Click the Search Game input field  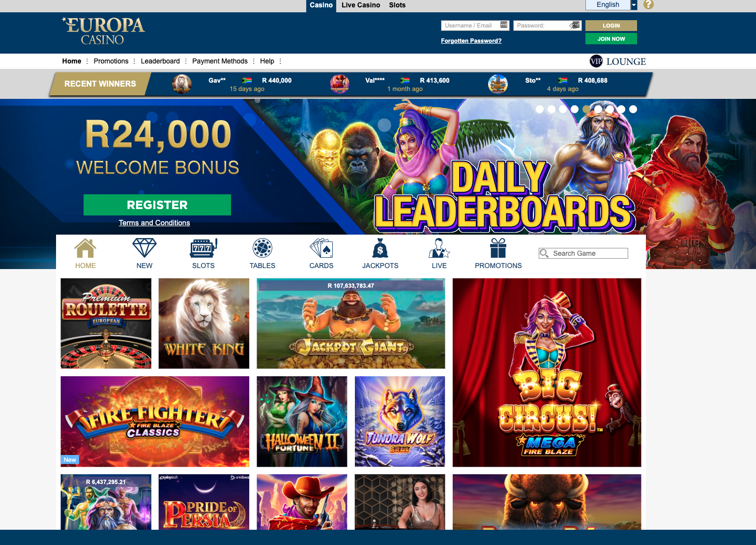[583, 253]
